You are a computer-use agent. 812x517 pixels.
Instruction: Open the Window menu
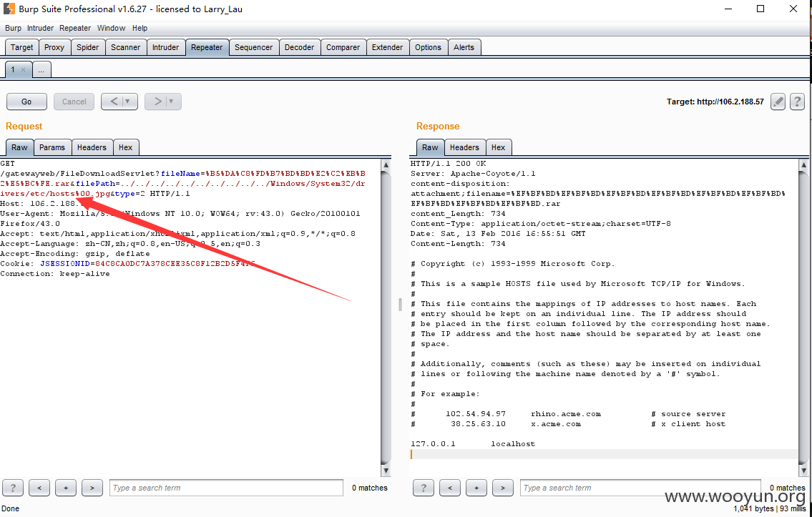point(112,28)
